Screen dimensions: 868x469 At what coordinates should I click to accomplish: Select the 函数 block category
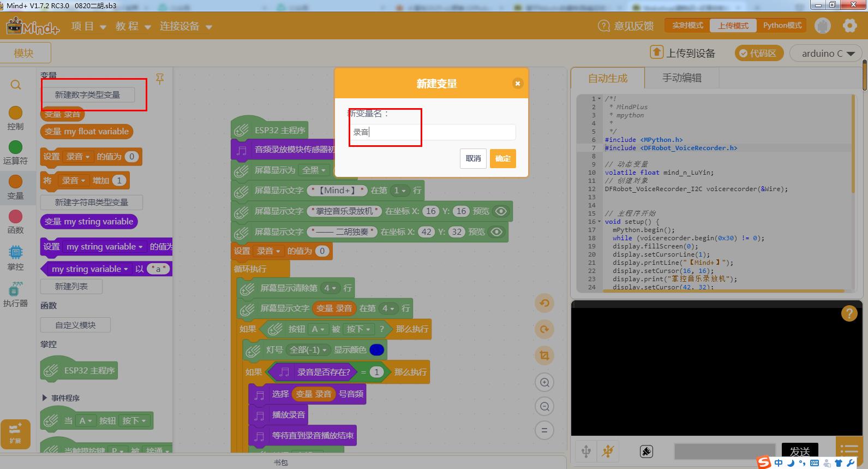(15, 222)
